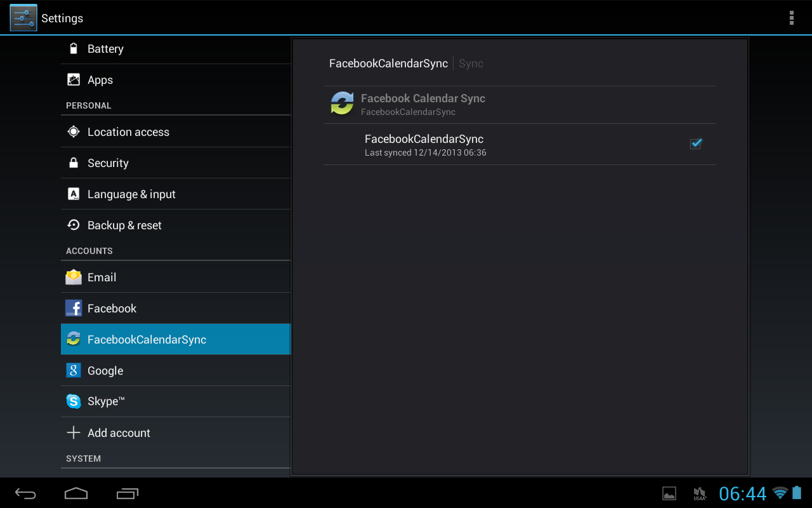The image size is (812, 508).
Task: Open Backup & reset settings
Action: point(176,225)
